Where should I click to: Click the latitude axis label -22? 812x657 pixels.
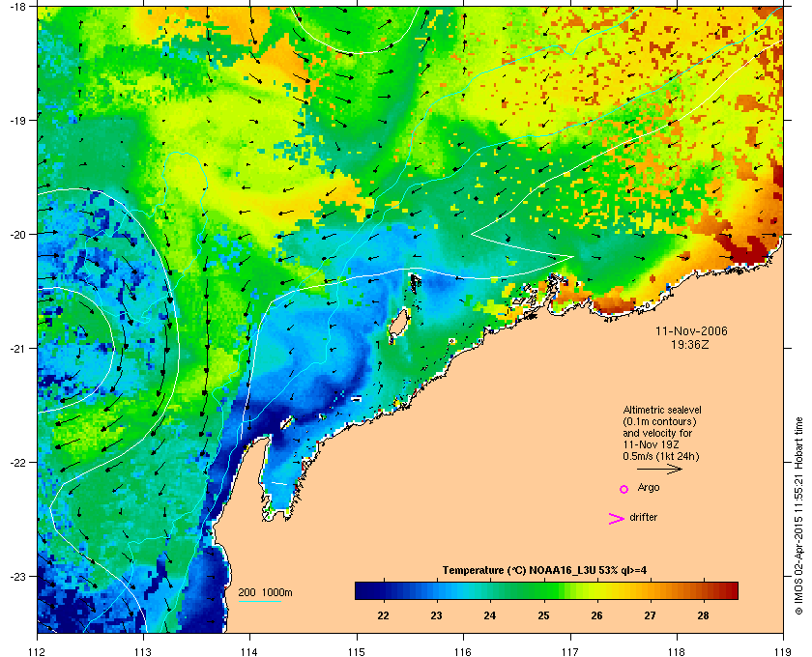pos(17,462)
